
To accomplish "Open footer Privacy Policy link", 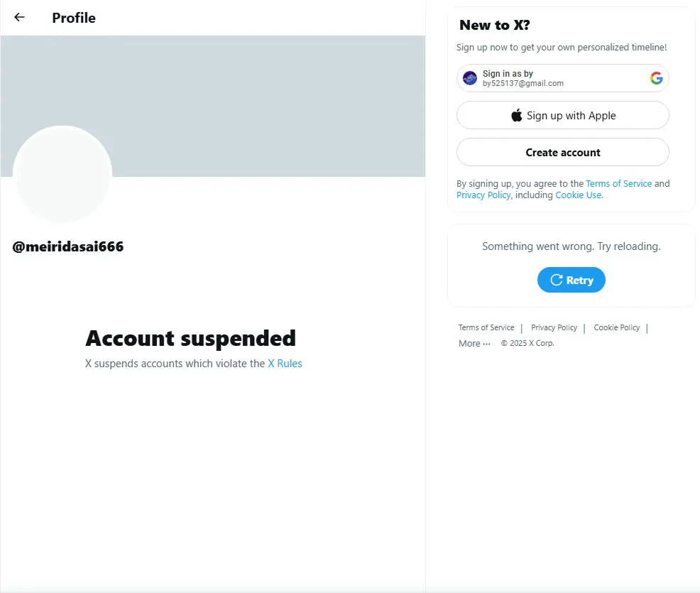I will coord(554,327).
